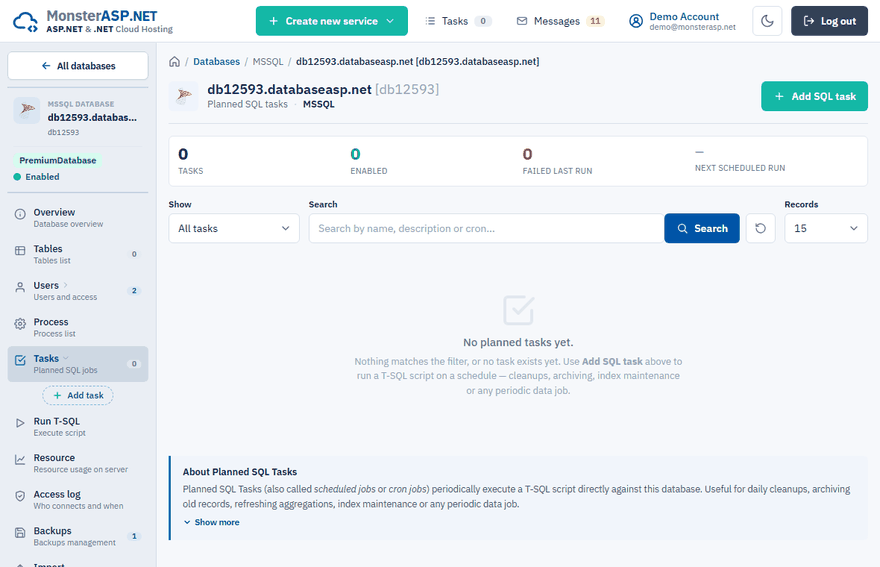Open the Overview menu item

coord(78,217)
